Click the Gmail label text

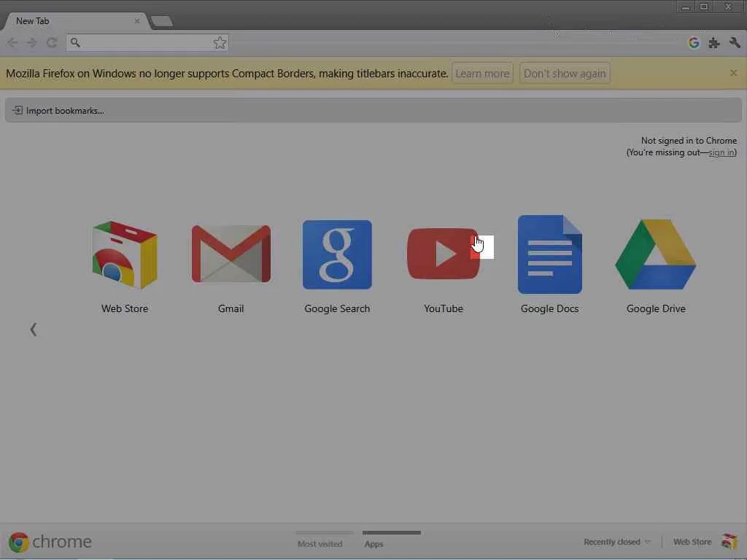point(231,308)
